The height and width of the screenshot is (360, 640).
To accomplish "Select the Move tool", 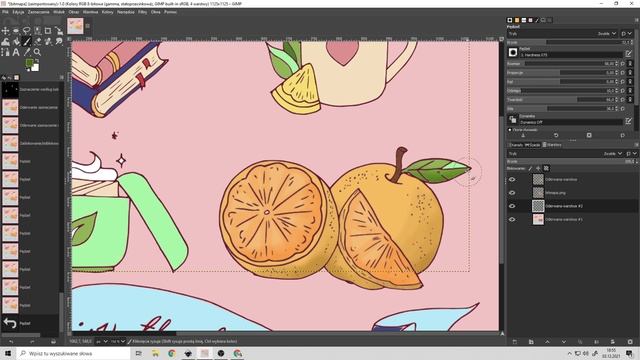I will pyautogui.click(x=5, y=31).
